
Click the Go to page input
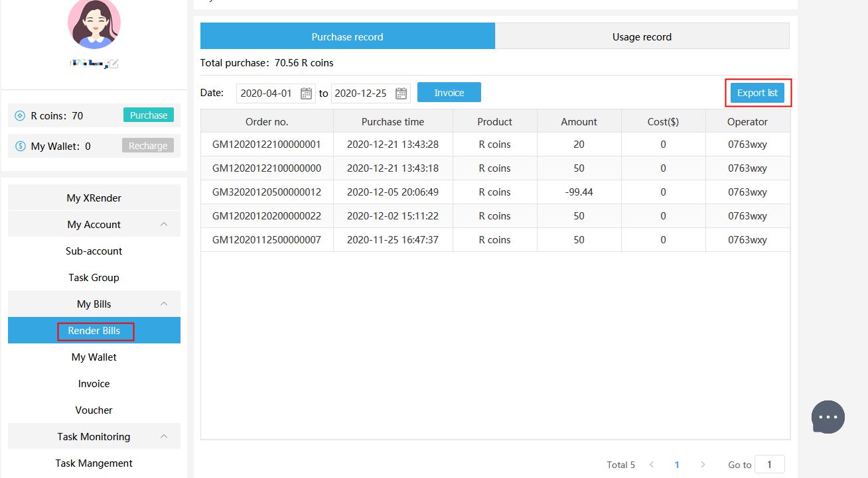[769, 464]
